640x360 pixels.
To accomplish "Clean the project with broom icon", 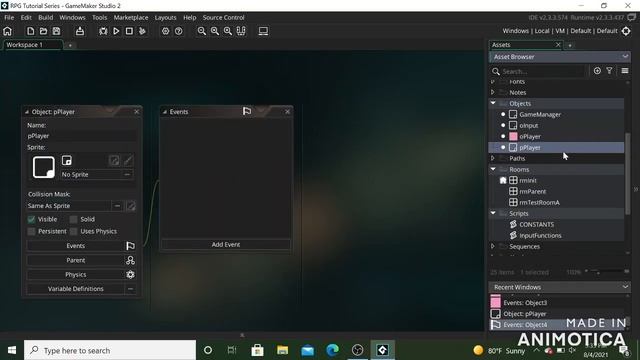I will click(142, 31).
